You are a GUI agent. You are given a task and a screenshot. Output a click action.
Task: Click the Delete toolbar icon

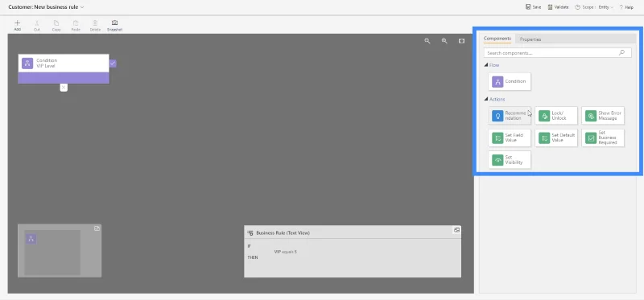coord(95,26)
